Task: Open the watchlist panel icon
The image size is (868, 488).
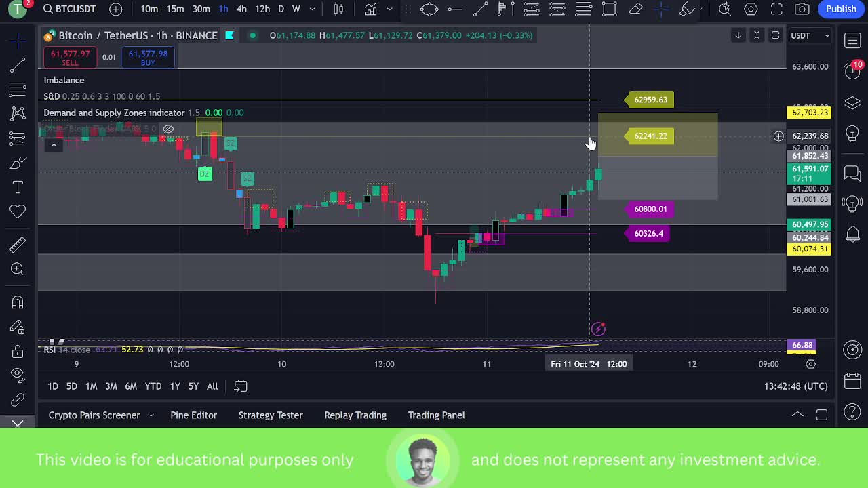Action: click(x=853, y=41)
